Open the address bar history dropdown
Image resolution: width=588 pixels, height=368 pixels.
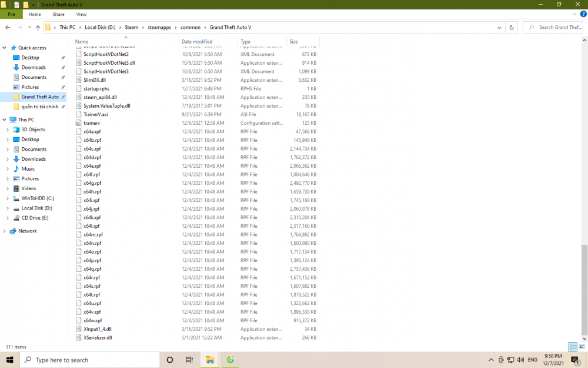[x=500, y=28]
